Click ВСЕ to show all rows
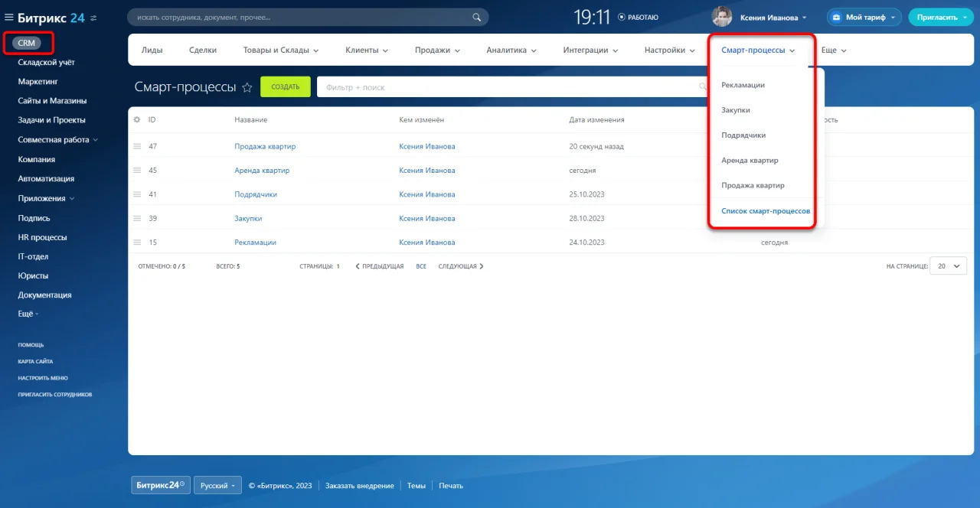This screenshot has width=980, height=508. (421, 266)
